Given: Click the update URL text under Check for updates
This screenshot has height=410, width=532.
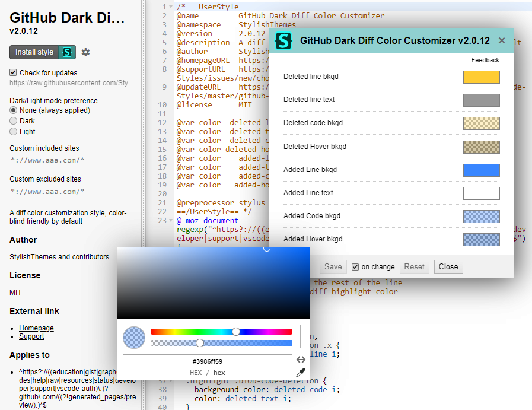Looking at the screenshot, I should [72, 83].
